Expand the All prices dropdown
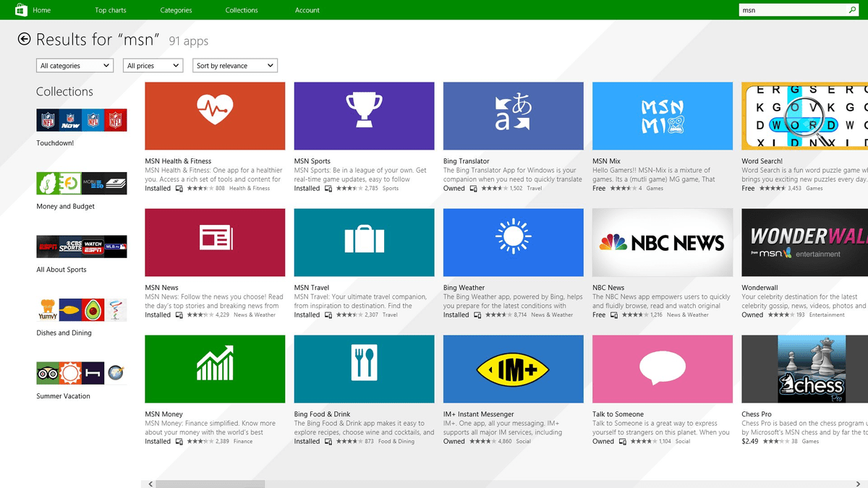This screenshot has height=488, width=868. 153,66
